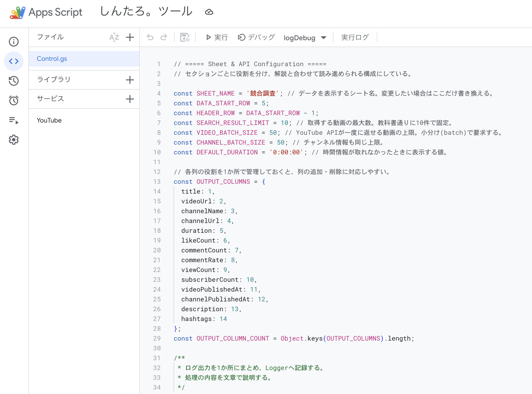Click the undo arrow in toolbar
The image size is (532, 394).
pyautogui.click(x=150, y=37)
